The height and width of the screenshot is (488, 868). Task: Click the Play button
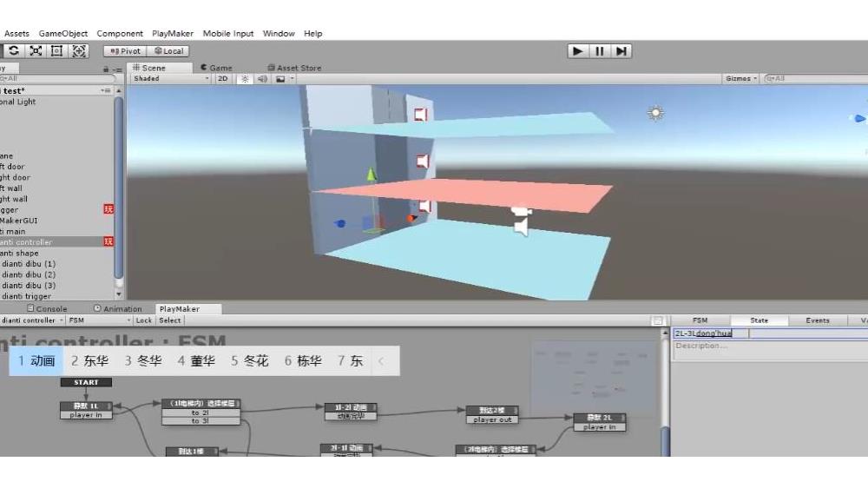577,51
